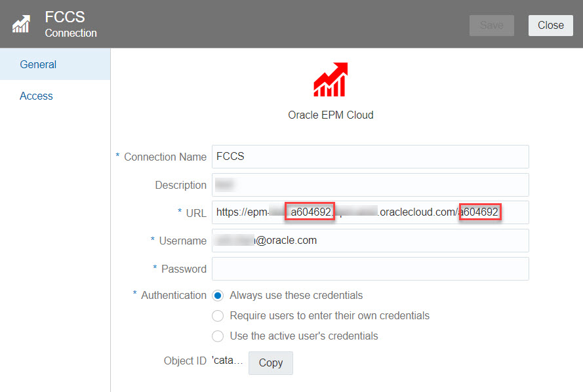Image resolution: width=583 pixels, height=392 pixels.
Task: Focus the Username field
Action: (x=371, y=241)
